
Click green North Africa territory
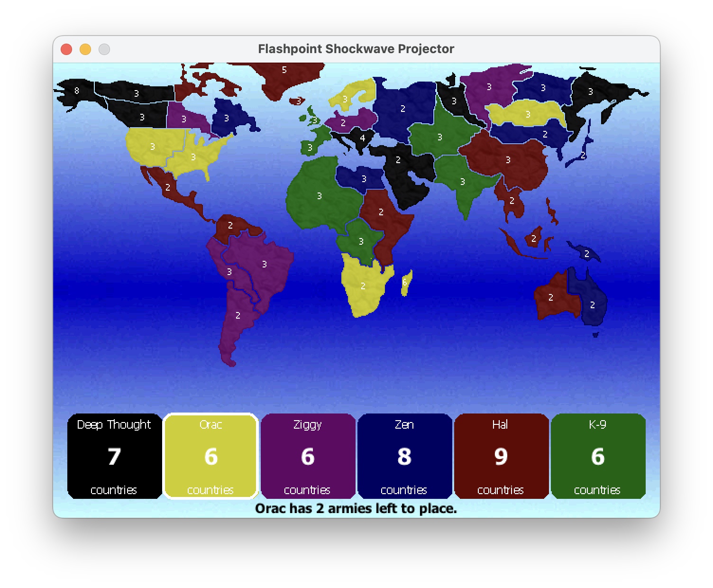click(319, 196)
